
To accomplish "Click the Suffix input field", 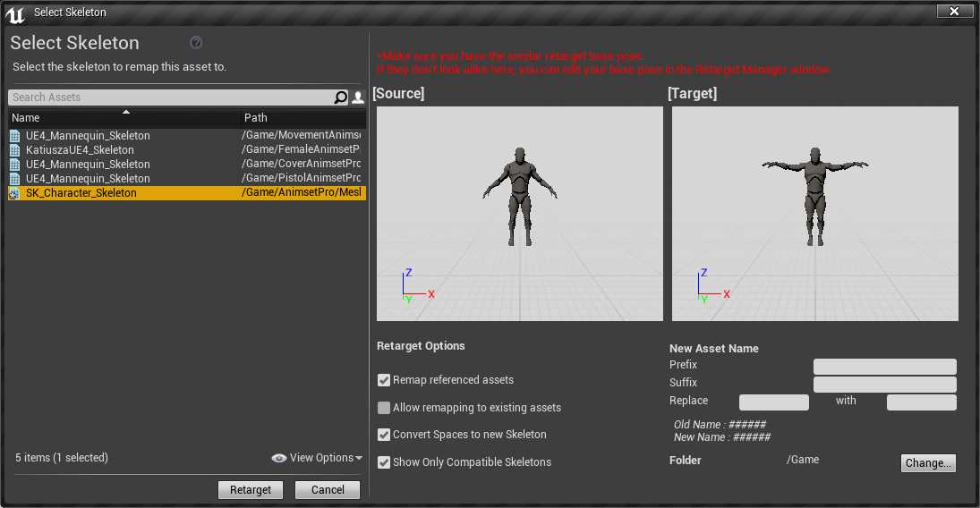I will [884, 384].
